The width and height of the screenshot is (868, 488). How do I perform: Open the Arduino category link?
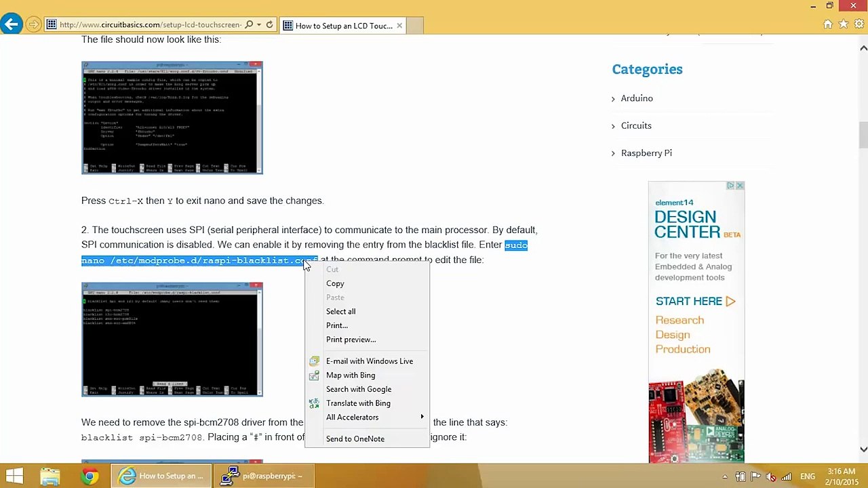[637, 98]
